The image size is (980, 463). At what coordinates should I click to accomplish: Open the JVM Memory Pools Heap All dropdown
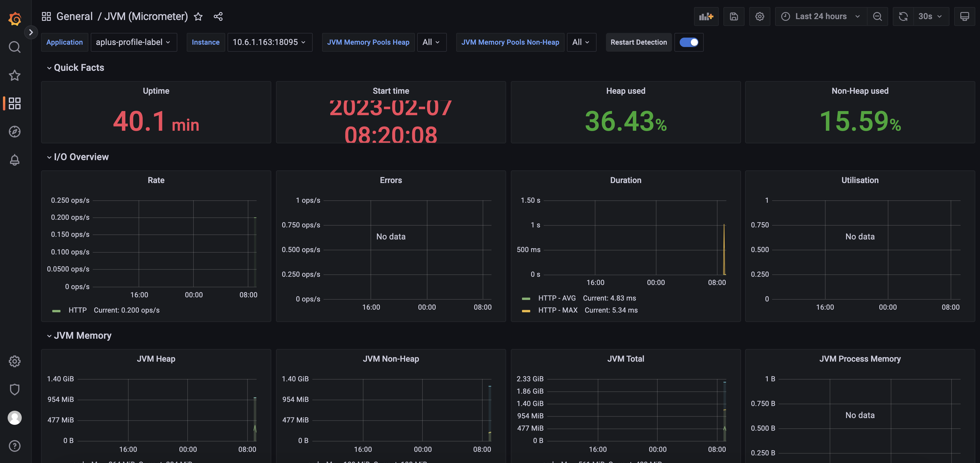coord(431,42)
